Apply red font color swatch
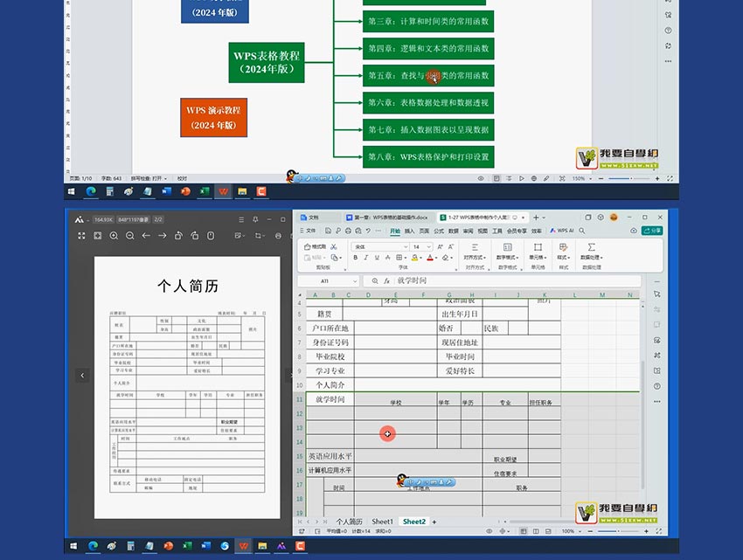743x560 pixels. pos(430,257)
